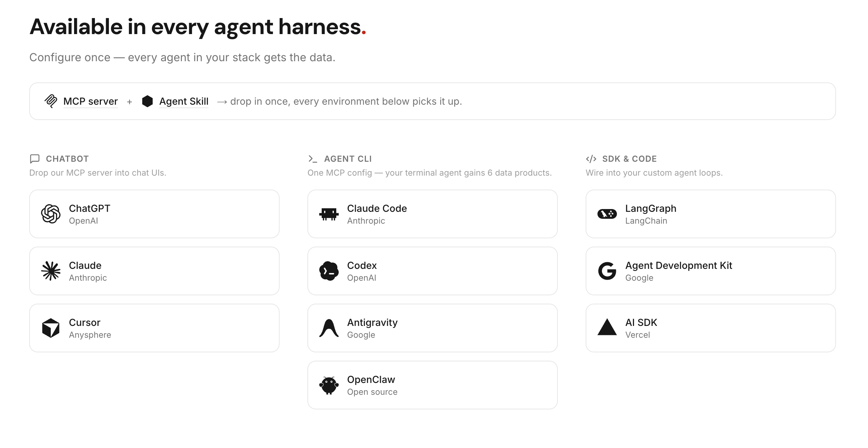Click the Claude Code pixel creature icon
Screen dimensions: 868x448
[x=329, y=214]
